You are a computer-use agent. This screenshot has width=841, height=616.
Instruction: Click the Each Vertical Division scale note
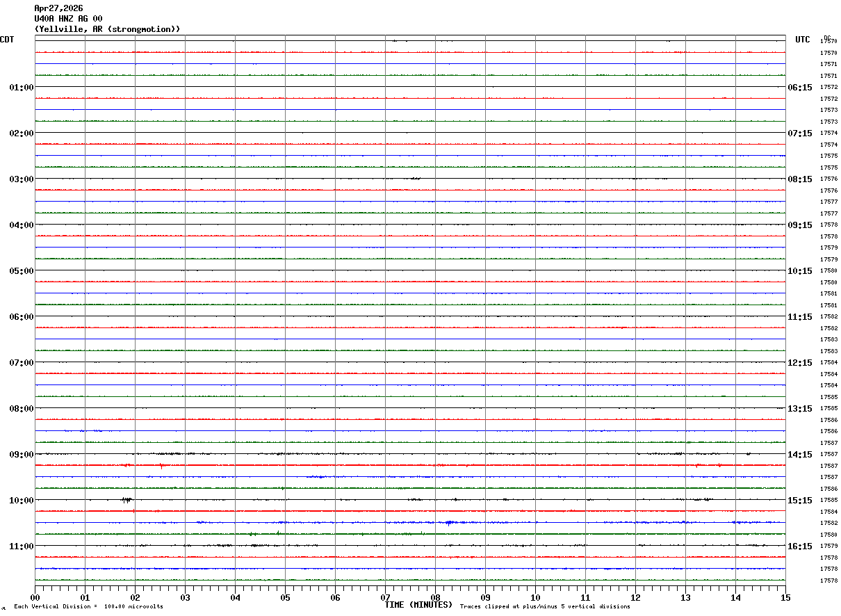pos(88,606)
